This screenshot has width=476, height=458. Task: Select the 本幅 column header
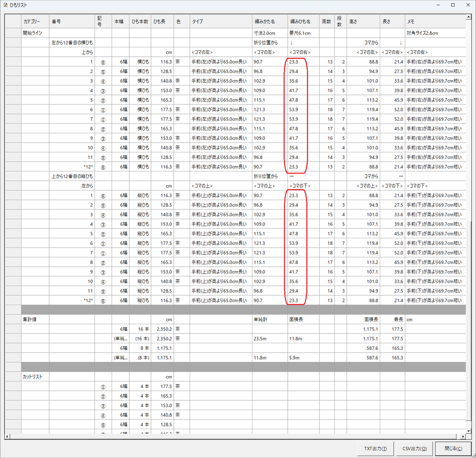click(x=120, y=21)
